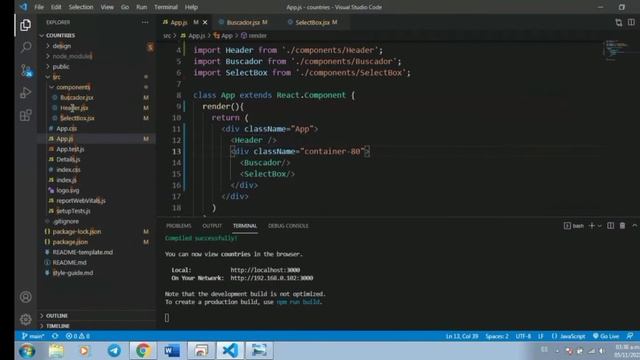Switch to the SelectBox.jsx editor tab
The width and height of the screenshot is (640, 360).
(313, 22)
